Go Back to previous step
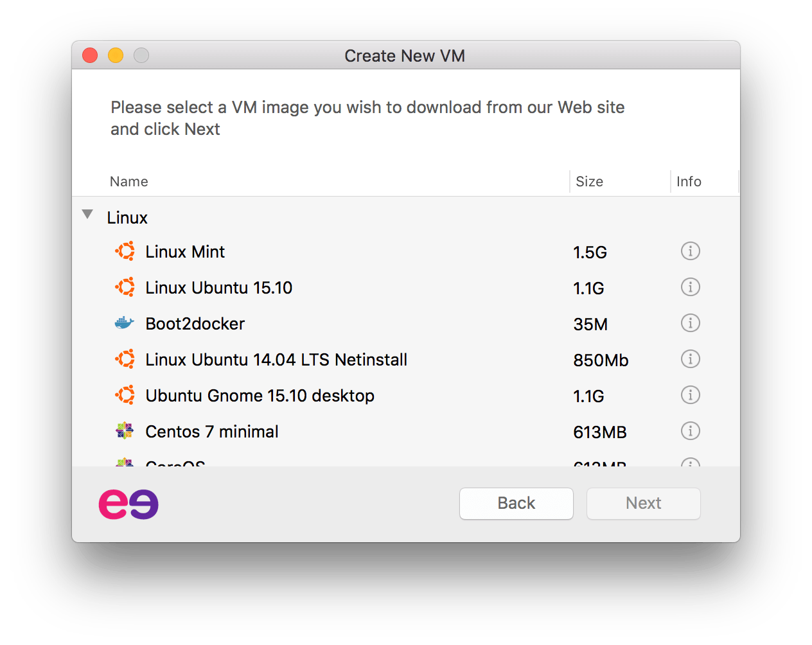The image size is (812, 645). tap(516, 503)
